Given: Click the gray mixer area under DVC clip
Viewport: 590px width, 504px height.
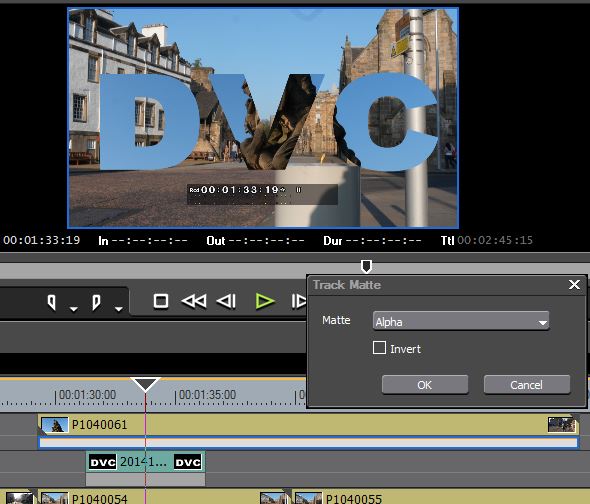Looking at the screenshot, I should pos(146,479).
